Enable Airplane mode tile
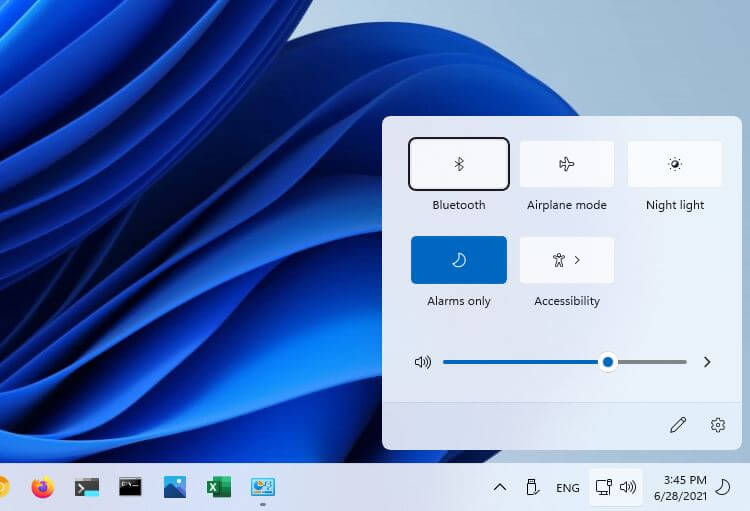 tap(567, 164)
